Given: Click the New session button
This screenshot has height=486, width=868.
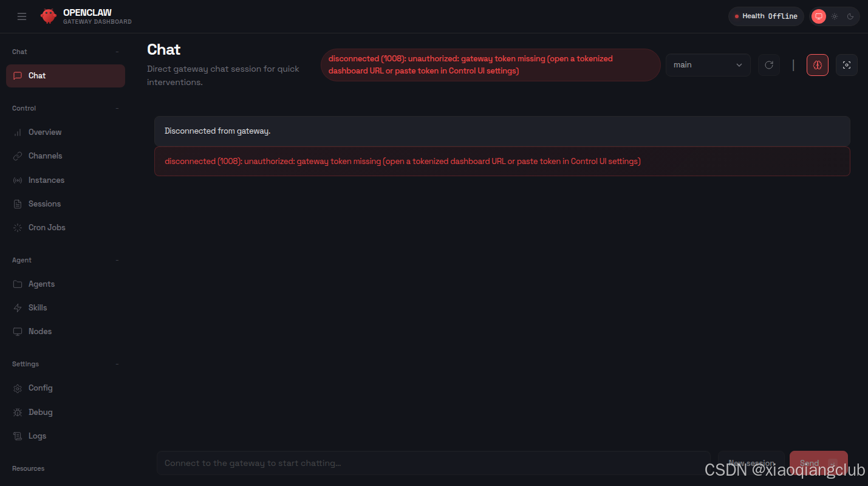Looking at the screenshot, I should (751, 463).
